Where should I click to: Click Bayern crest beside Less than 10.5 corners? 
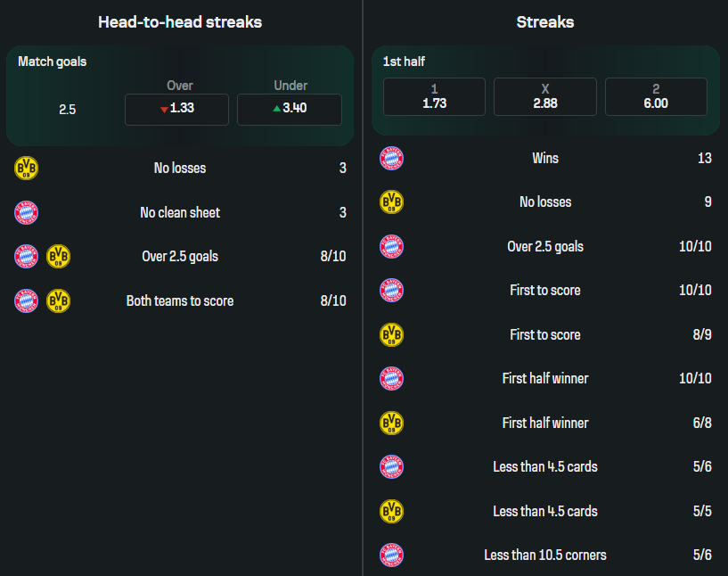point(392,555)
